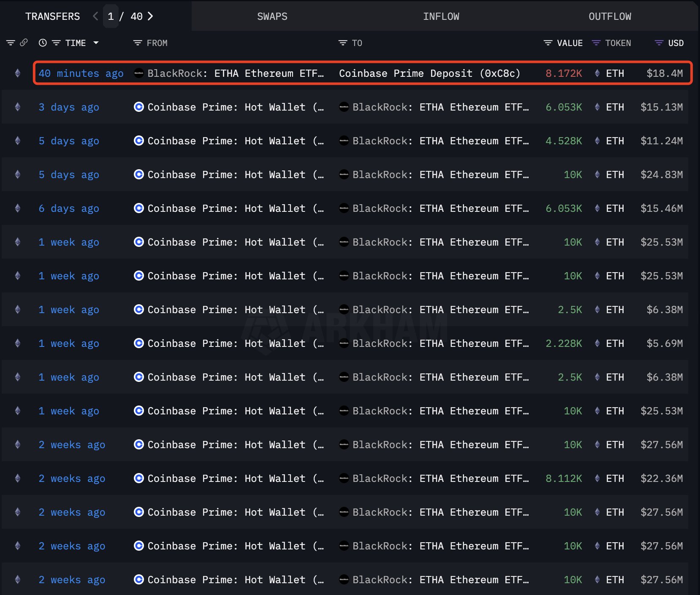Open the leftmost chain filter icon in header
The width and height of the screenshot is (700, 595).
[x=11, y=43]
